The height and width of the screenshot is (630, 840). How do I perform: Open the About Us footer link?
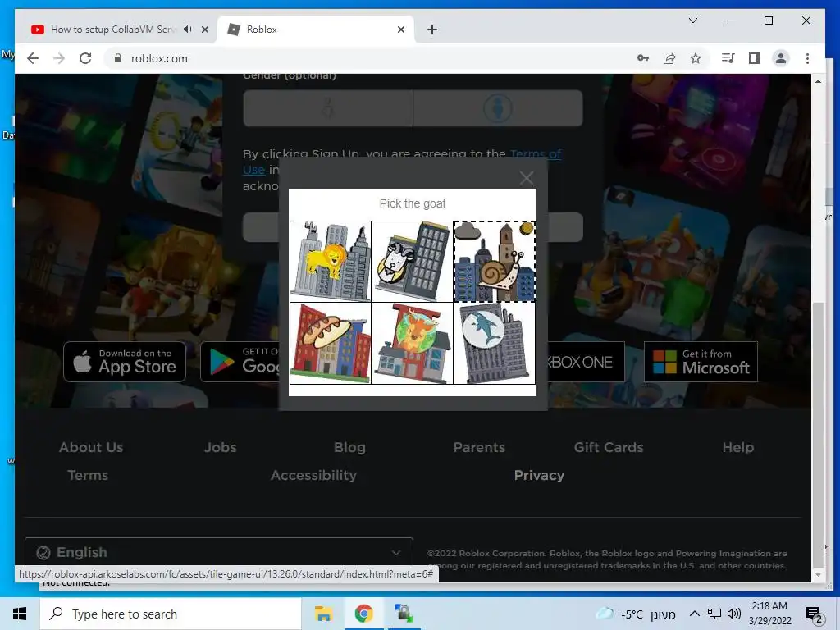pyautogui.click(x=91, y=447)
